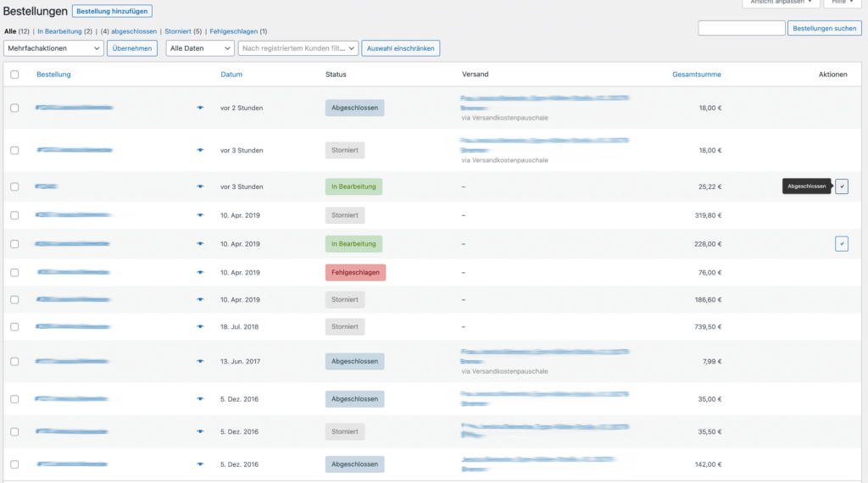Image resolution: width=868 pixels, height=483 pixels.
Task: Expand Ansicht anpassen screen options
Action: [781, 3]
